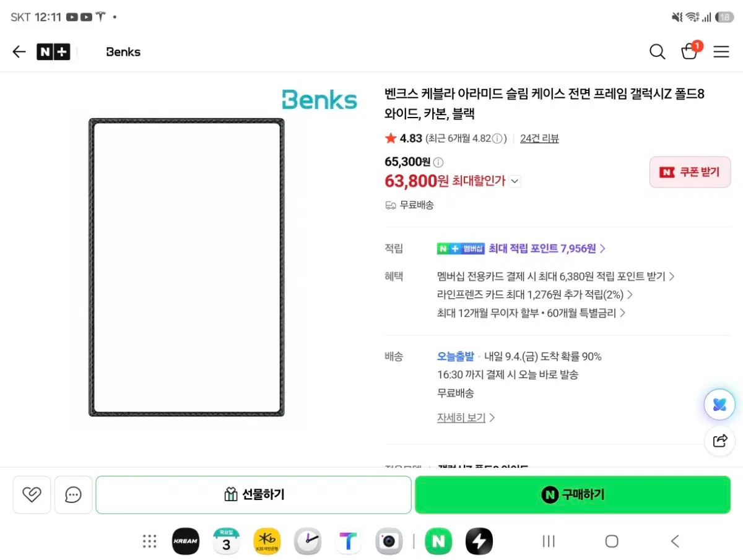Open 최대 적립 포인트 7,956원 details
The height and width of the screenshot is (560, 743).
coord(547,248)
